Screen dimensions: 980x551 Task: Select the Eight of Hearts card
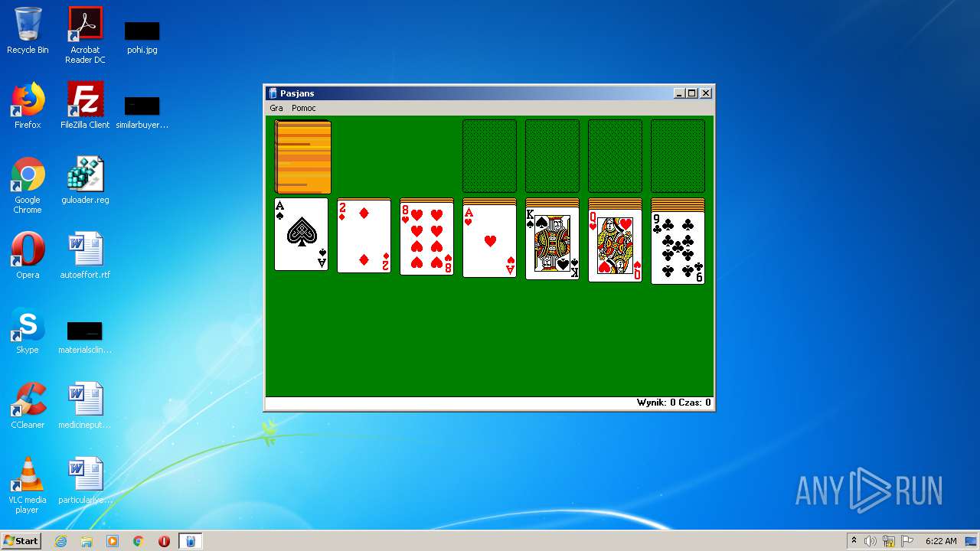point(426,239)
